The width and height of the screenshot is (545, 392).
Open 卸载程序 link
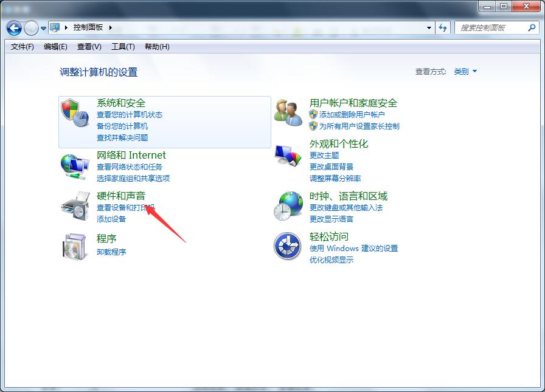[x=111, y=252]
